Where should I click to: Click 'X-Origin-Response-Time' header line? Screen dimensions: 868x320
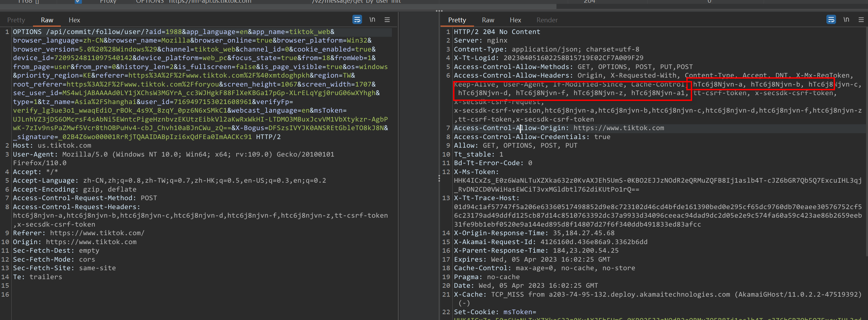pyautogui.click(x=534, y=233)
